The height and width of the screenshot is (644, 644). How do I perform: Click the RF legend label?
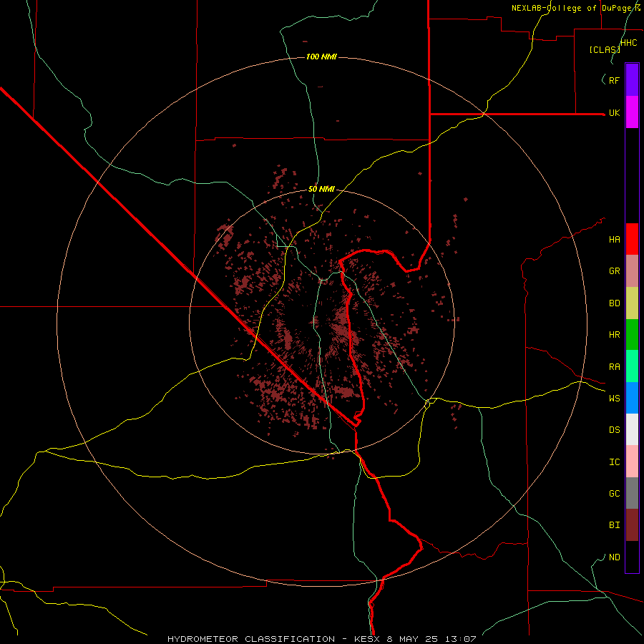tap(614, 80)
